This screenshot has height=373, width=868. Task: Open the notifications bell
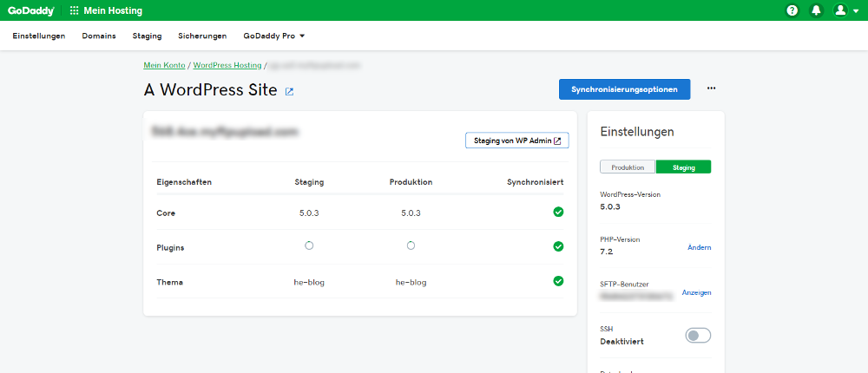point(816,10)
